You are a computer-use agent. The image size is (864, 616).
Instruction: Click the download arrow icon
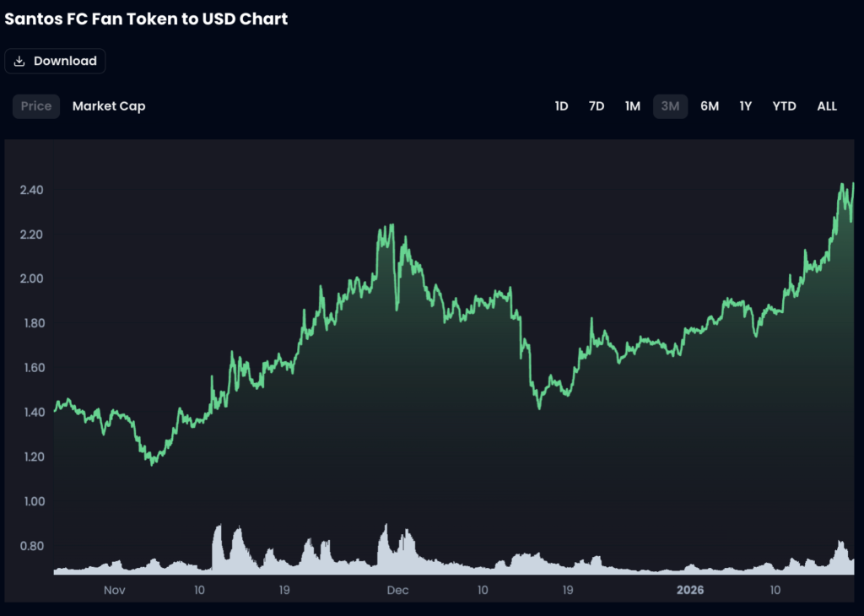[x=19, y=61]
